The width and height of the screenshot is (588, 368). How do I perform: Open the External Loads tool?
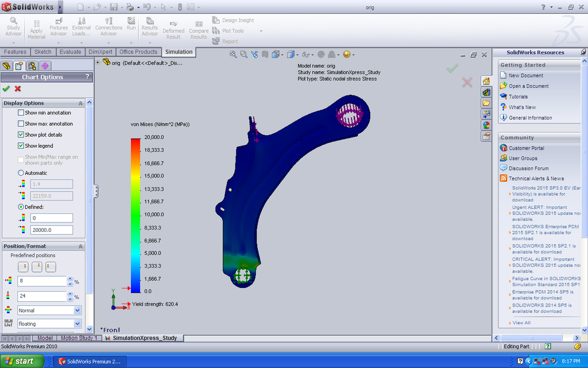[82, 26]
